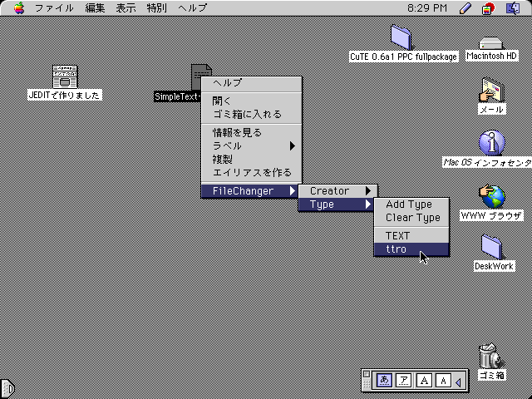Click the CuTE 0.6a1 PPC fullpackage label
Image resolution: width=532 pixels, height=399 pixels.
(x=403, y=57)
